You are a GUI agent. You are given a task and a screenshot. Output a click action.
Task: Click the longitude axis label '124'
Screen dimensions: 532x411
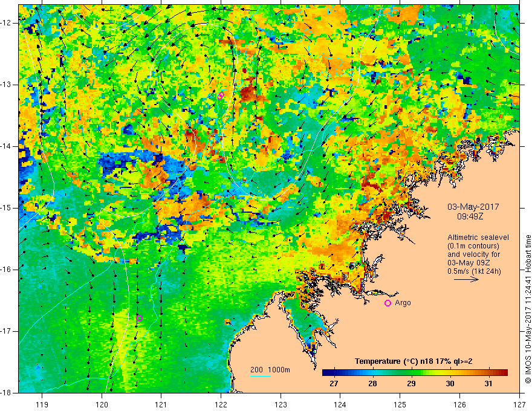tap(340, 404)
